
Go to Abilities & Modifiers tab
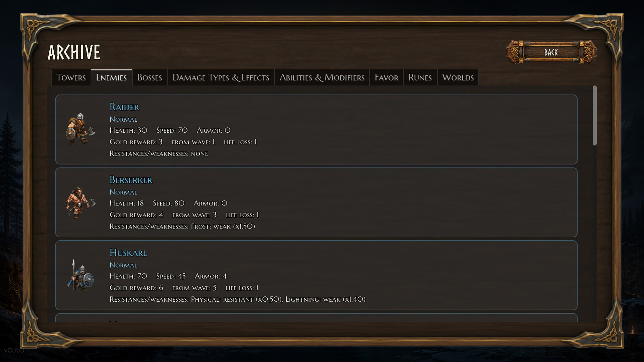(322, 77)
